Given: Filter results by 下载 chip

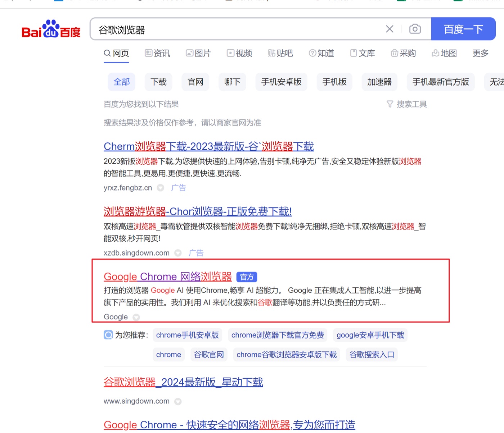Looking at the screenshot, I should pyautogui.click(x=159, y=82).
